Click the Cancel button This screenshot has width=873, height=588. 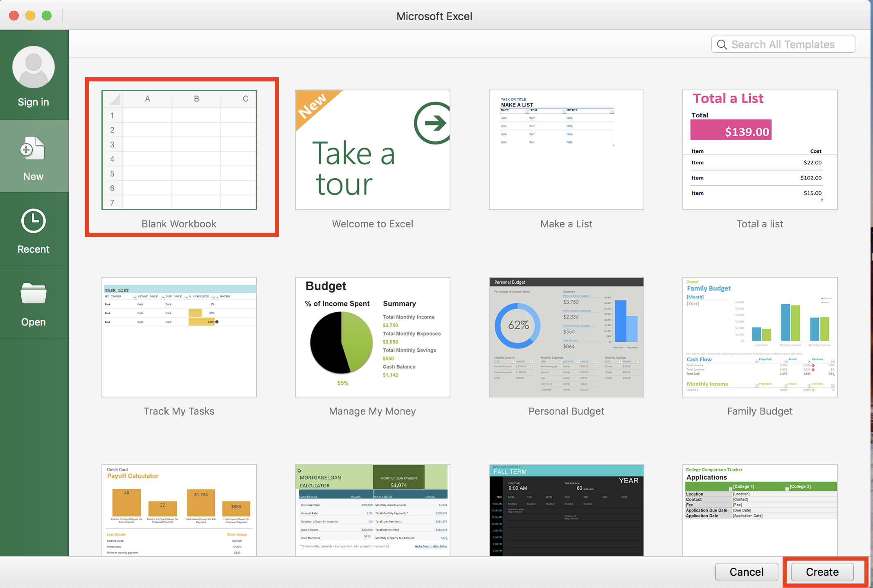pos(747,572)
